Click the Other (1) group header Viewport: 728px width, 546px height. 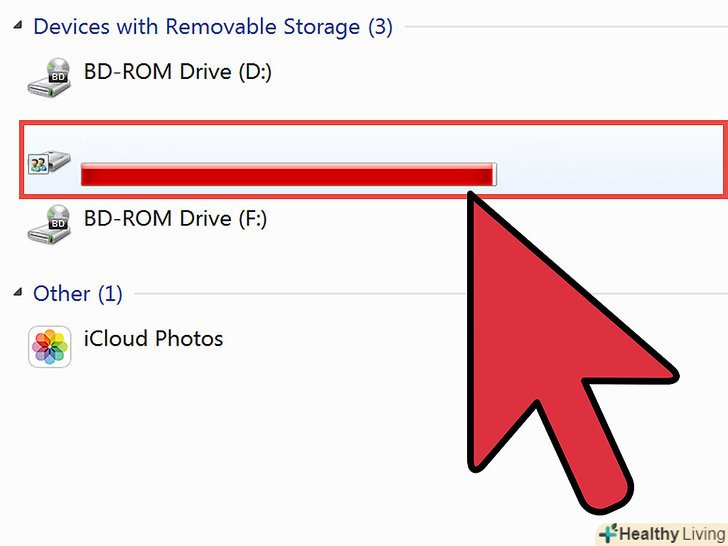click(77, 293)
